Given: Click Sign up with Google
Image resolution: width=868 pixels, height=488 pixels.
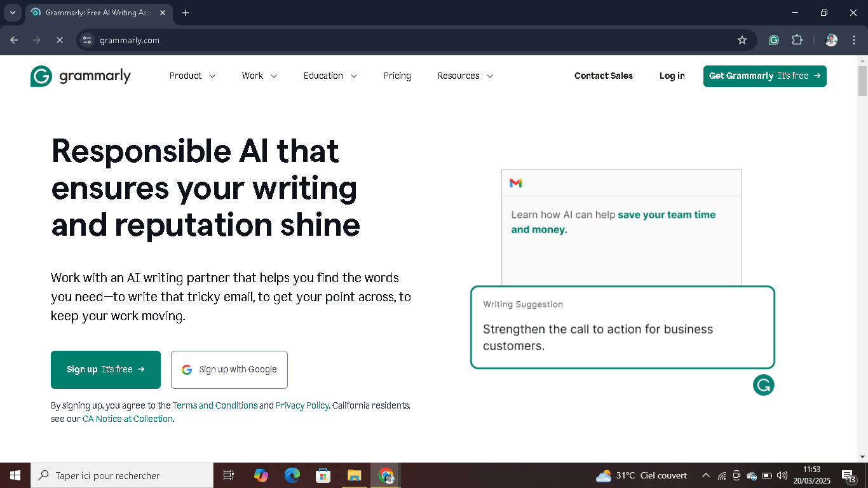Looking at the screenshot, I should [229, 369].
